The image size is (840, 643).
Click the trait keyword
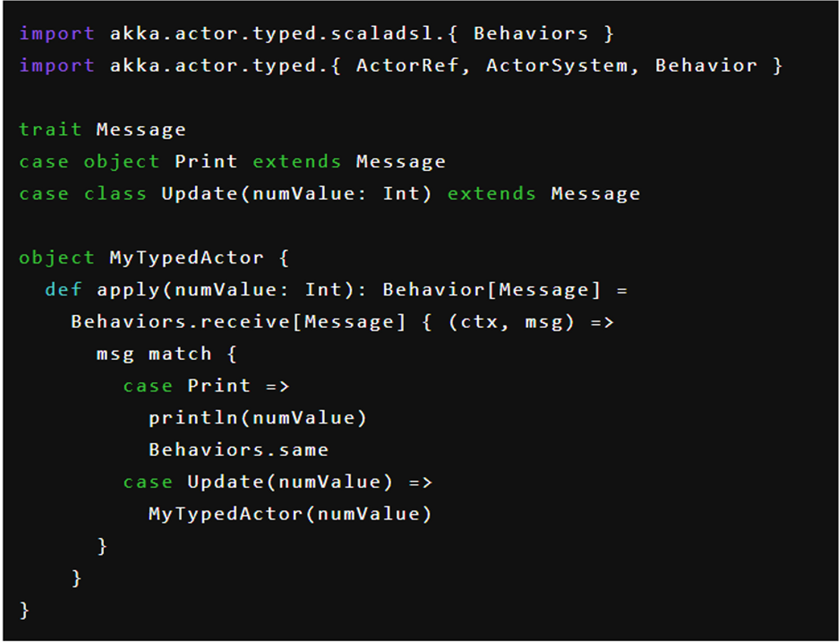[x=50, y=130]
